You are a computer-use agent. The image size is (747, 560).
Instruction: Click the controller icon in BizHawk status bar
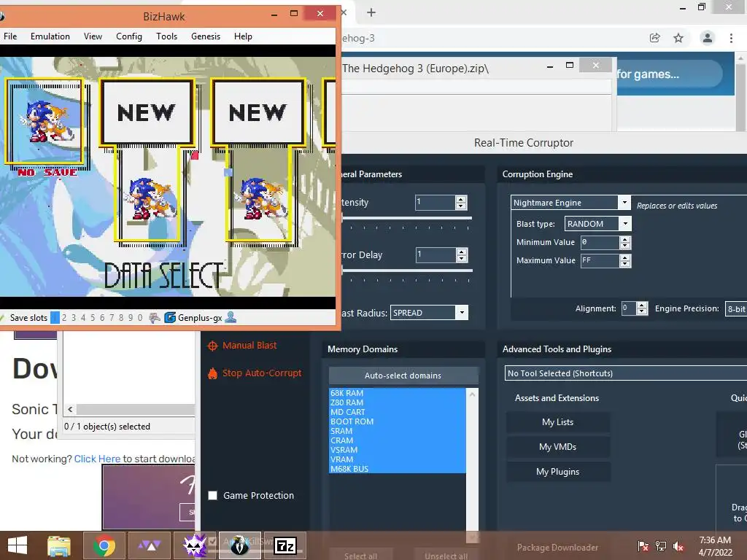click(155, 318)
